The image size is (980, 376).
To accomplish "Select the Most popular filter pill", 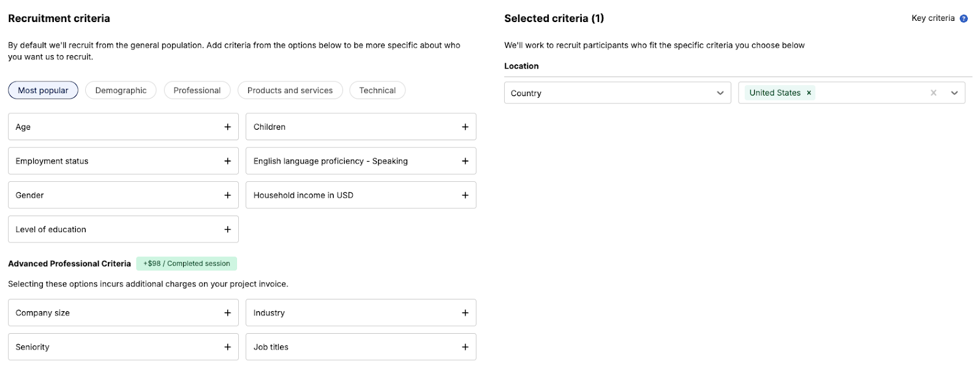I will [x=43, y=90].
